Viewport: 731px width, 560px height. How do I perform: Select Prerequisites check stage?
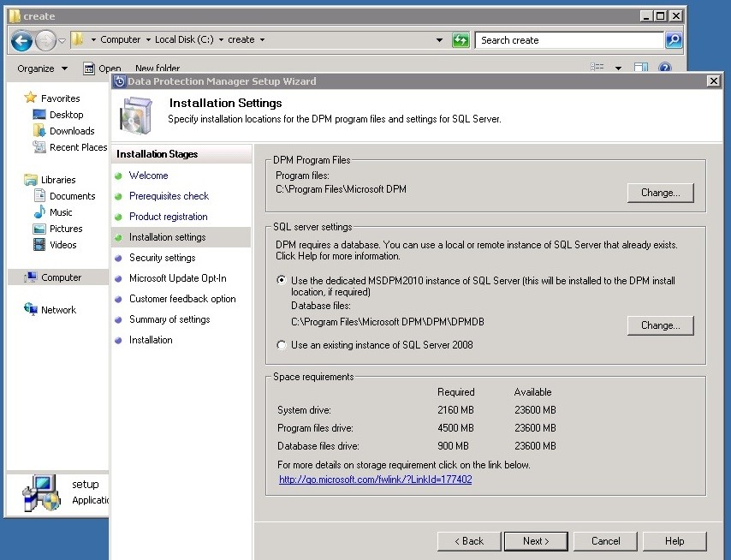[169, 196]
